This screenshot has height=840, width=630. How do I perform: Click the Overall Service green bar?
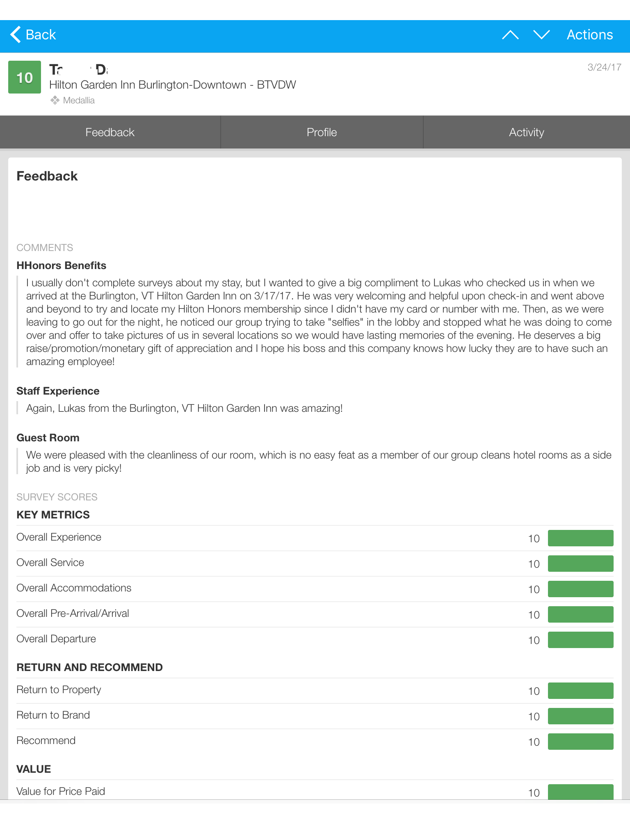[x=580, y=564]
